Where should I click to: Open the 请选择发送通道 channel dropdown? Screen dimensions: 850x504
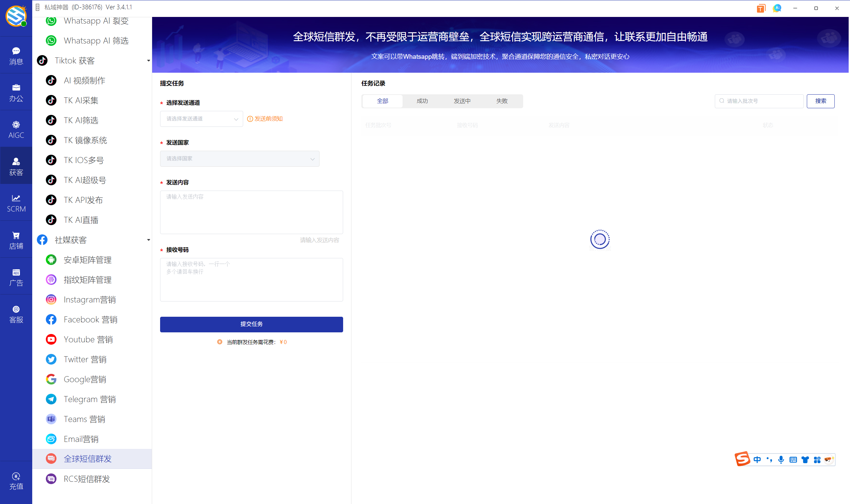click(x=201, y=119)
